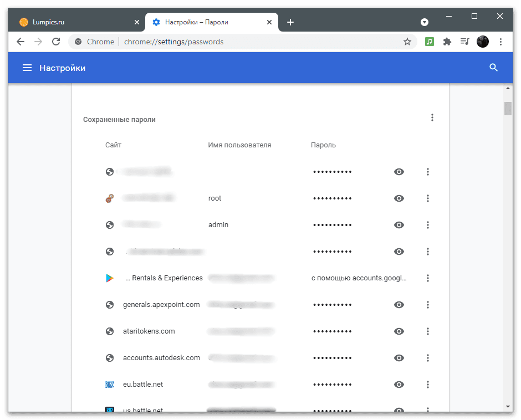Bookmark this page with the star icon
This screenshot has width=521, height=420.
pos(407,42)
